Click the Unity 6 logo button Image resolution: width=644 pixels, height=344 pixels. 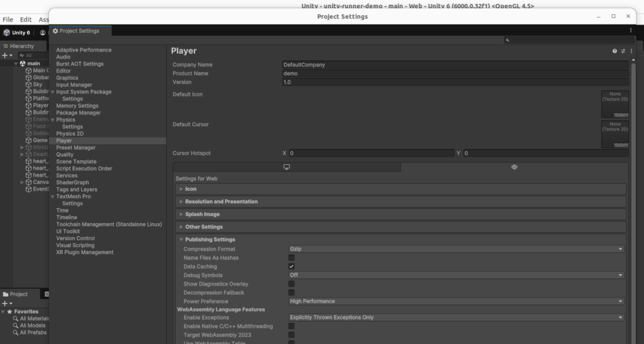click(x=17, y=33)
